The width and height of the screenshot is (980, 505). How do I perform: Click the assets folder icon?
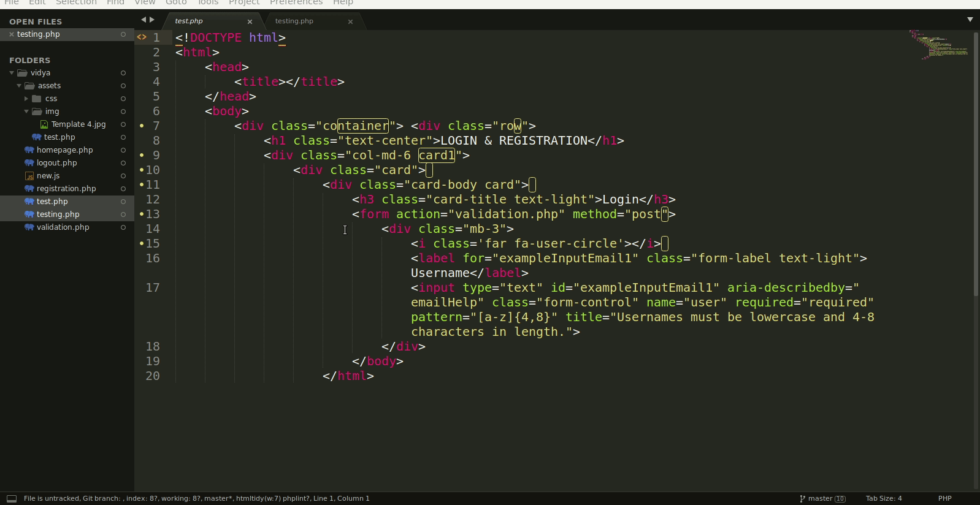(29, 86)
